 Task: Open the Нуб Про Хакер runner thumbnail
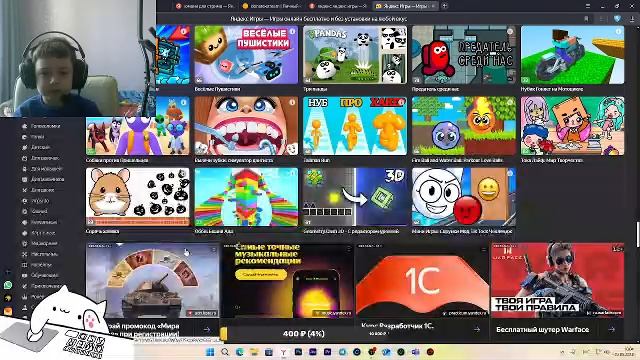[355, 126]
